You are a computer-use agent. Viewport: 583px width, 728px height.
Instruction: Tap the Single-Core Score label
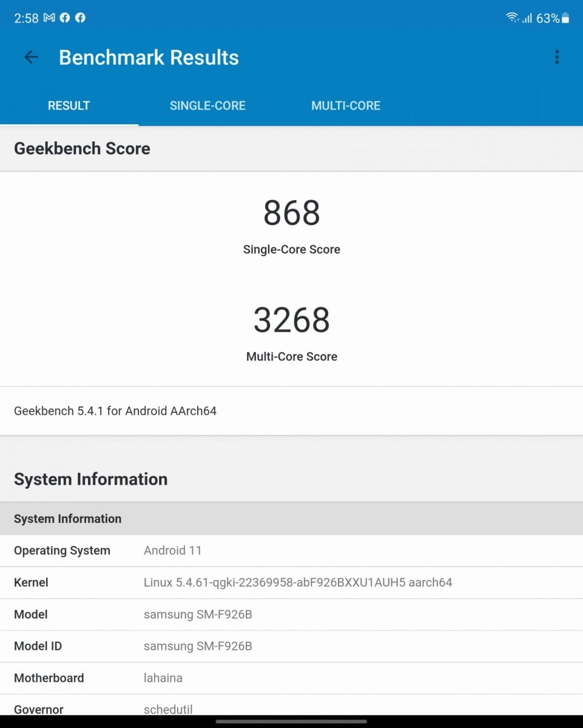coord(292,249)
